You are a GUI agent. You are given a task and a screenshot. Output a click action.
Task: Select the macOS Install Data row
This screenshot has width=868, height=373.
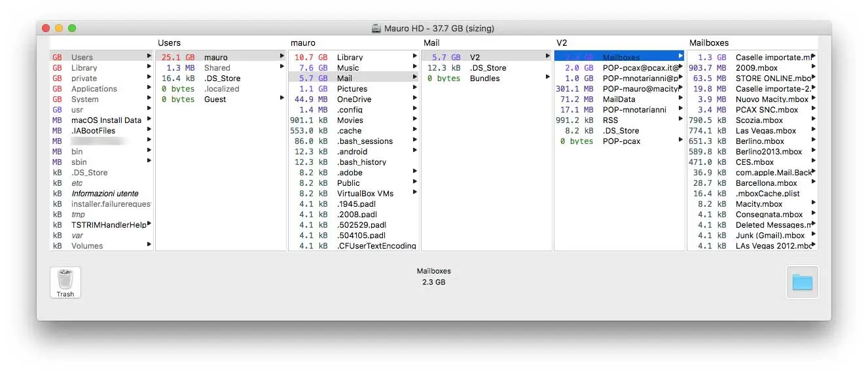point(101,120)
